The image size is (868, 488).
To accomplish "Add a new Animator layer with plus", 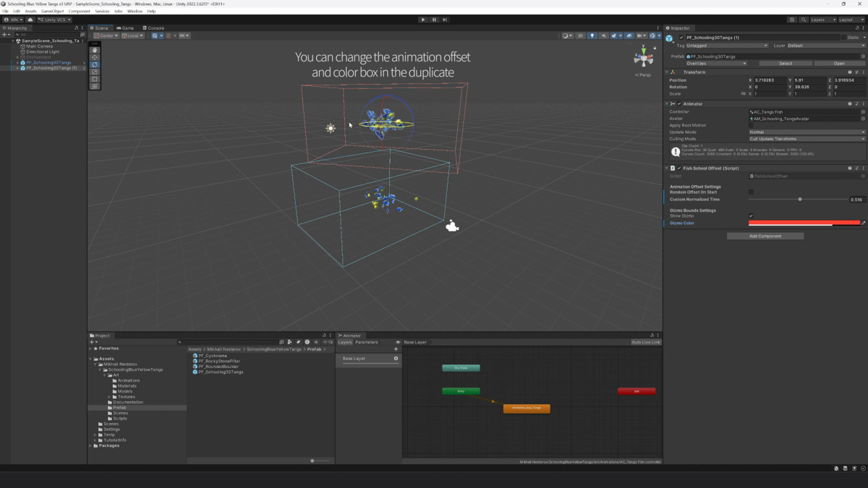I will pyautogui.click(x=396, y=349).
